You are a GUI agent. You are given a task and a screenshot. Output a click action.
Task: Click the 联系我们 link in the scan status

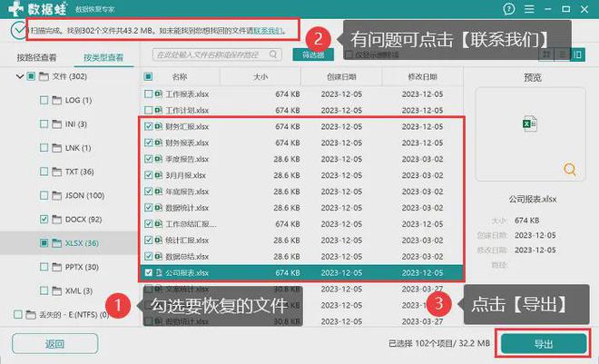(x=268, y=31)
